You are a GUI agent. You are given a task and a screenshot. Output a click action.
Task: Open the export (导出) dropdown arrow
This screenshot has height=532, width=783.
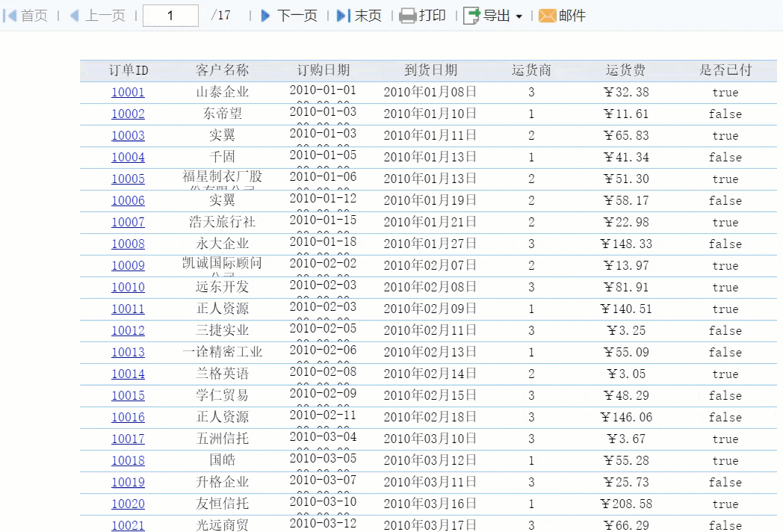pos(519,16)
